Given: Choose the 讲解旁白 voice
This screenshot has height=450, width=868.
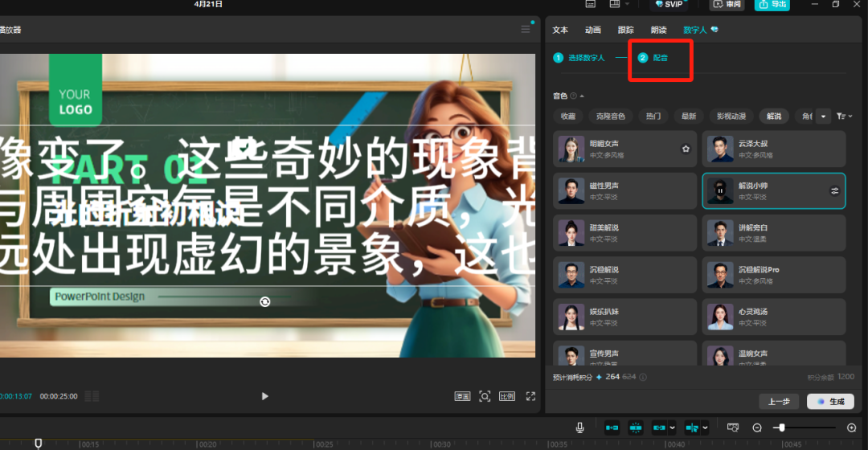Looking at the screenshot, I should click(774, 233).
